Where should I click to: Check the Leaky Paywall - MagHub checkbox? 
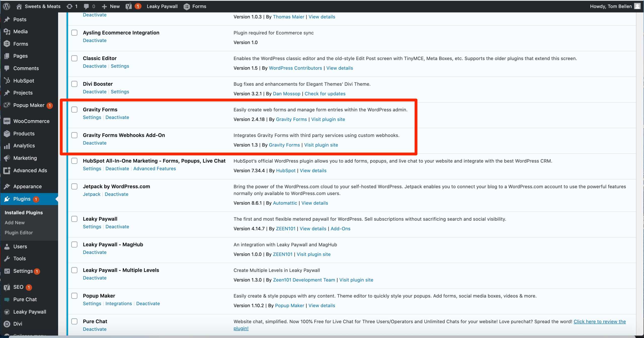(x=74, y=245)
